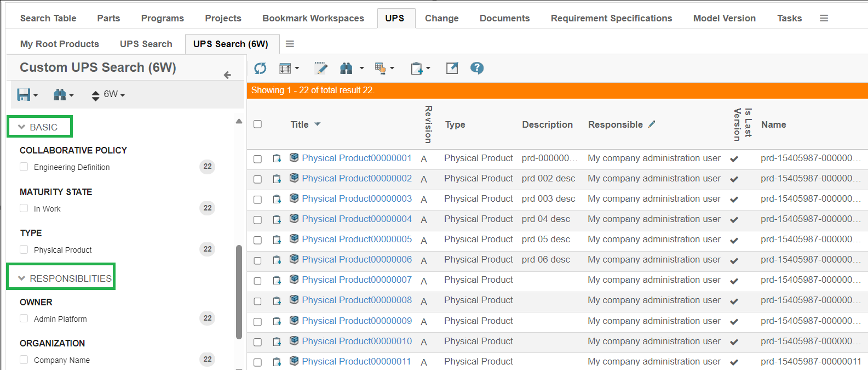The image size is (868, 370).
Task: Click the save floppy disk icon
Action: (x=24, y=95)
